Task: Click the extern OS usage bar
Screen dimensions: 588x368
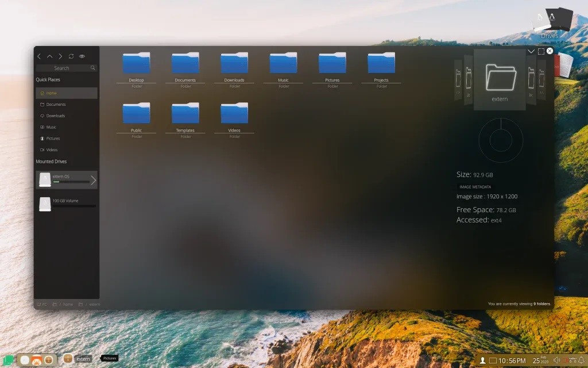Action: (71, 182)
